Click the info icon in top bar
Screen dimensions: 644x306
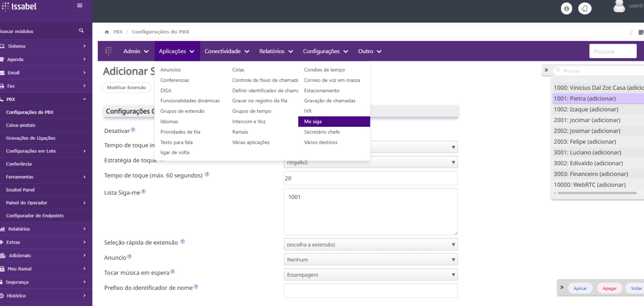tap(566, 8)
